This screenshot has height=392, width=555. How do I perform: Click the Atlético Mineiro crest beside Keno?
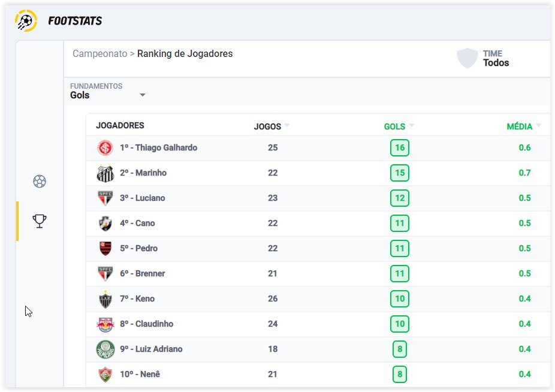point(105,299)
